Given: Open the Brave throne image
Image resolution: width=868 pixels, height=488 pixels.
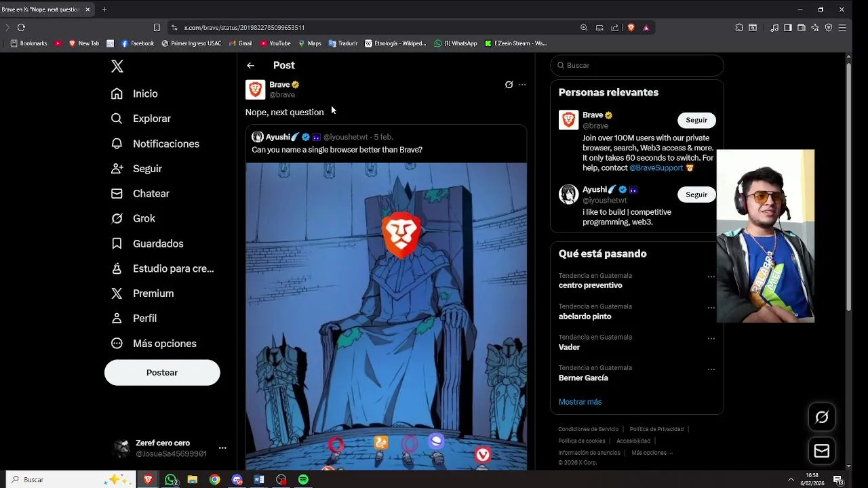Looking at the screenshot, I should click(x=386, y=316).
